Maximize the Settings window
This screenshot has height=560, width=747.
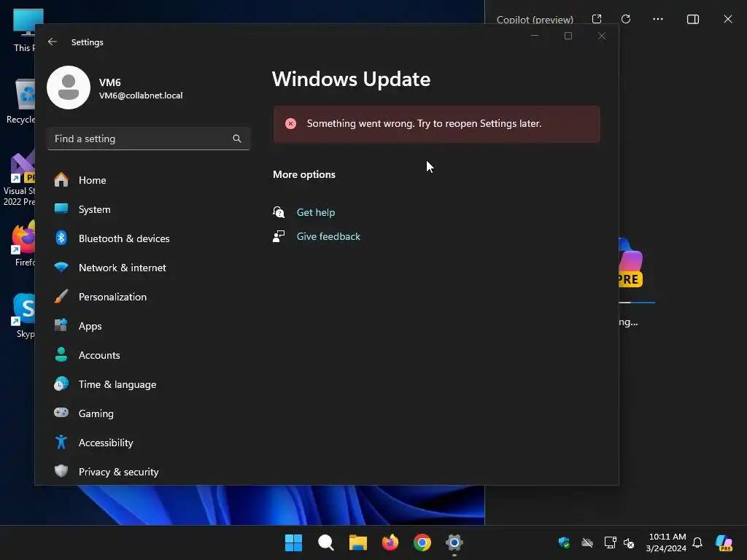(568, 36)
